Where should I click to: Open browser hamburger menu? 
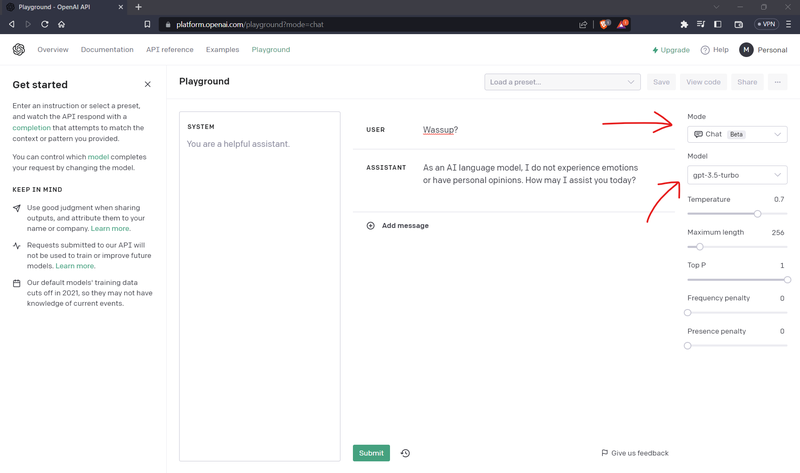pos(788,24)
